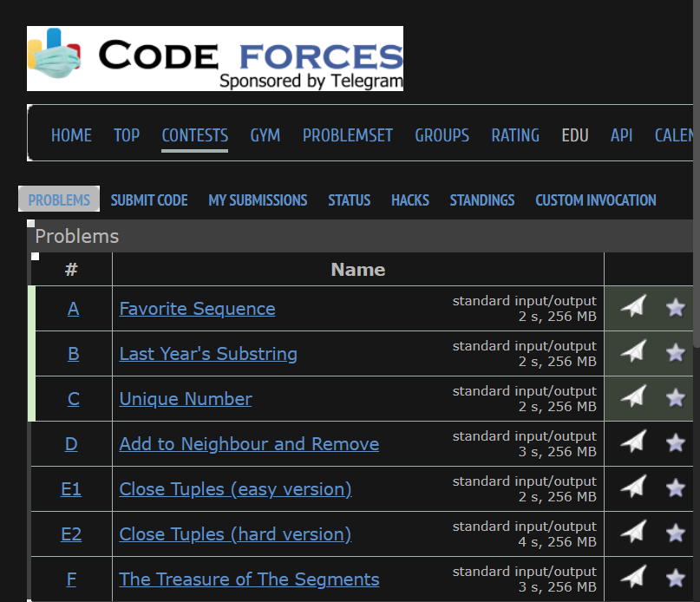Toggle the favorite star for problem E2
700x602 pixels.
tap(675, 533)
